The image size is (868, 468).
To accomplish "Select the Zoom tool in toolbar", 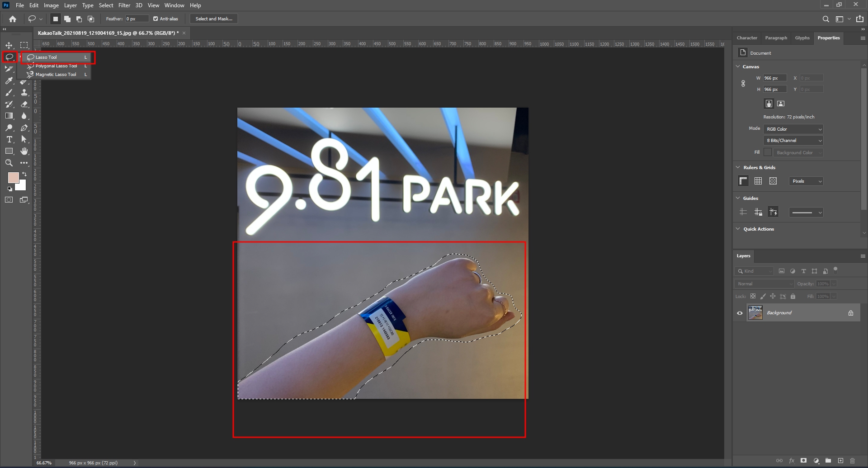I will [x=9, y=163].
